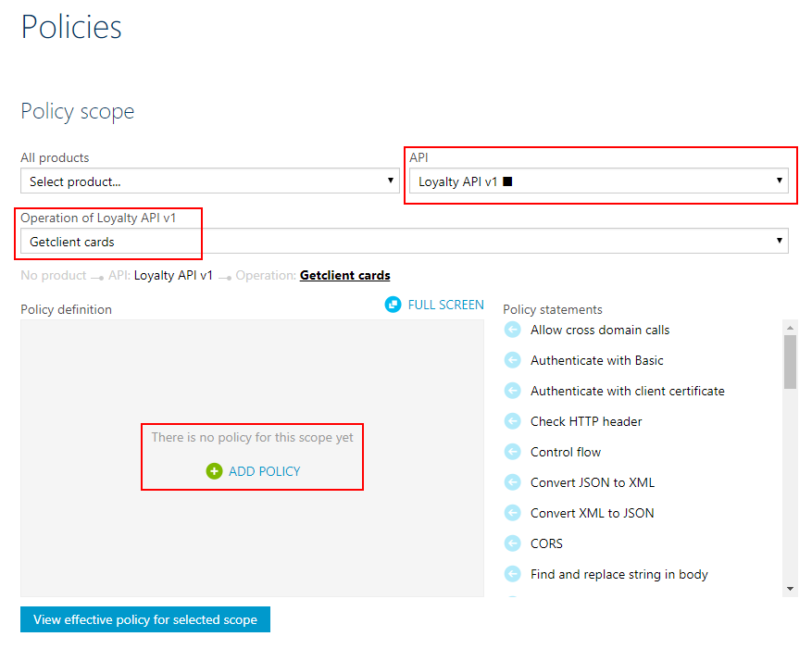Image resolution: width=812 pixels, height=649 pixels.
Task: Click the insert arrow beside CORS
Action: pyautogui.click(x=512, y=543)
